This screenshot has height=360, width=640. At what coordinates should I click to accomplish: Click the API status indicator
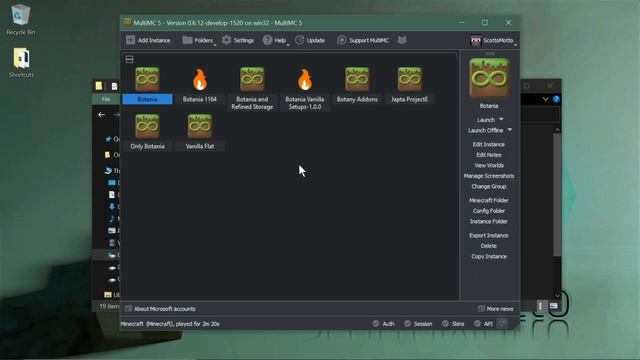pos(483,324)
